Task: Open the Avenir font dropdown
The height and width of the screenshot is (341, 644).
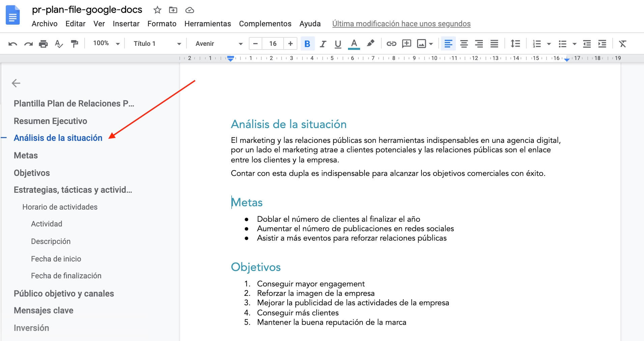Action: coord(218,43)
